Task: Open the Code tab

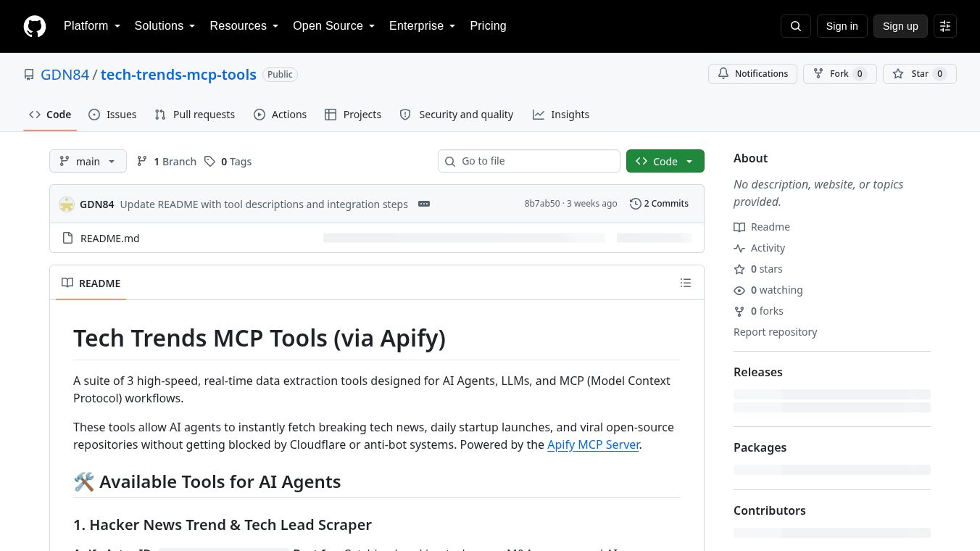Action: click(x=50, y=115)
